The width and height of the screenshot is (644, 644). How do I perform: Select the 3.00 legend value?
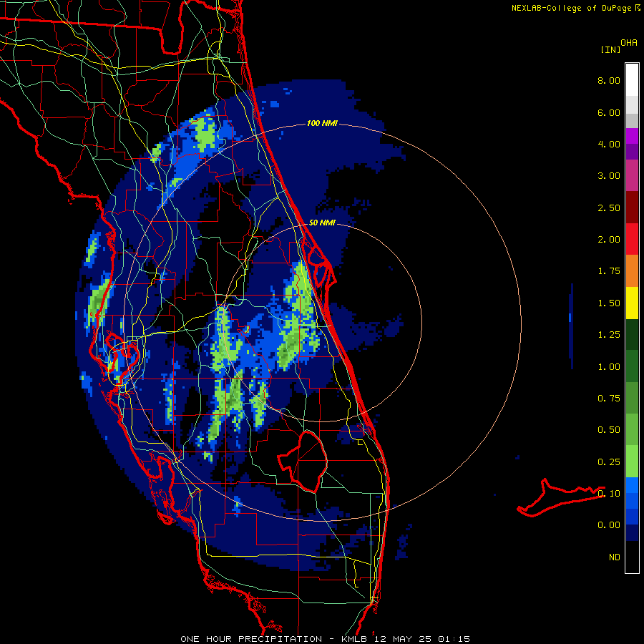[609, 176]
